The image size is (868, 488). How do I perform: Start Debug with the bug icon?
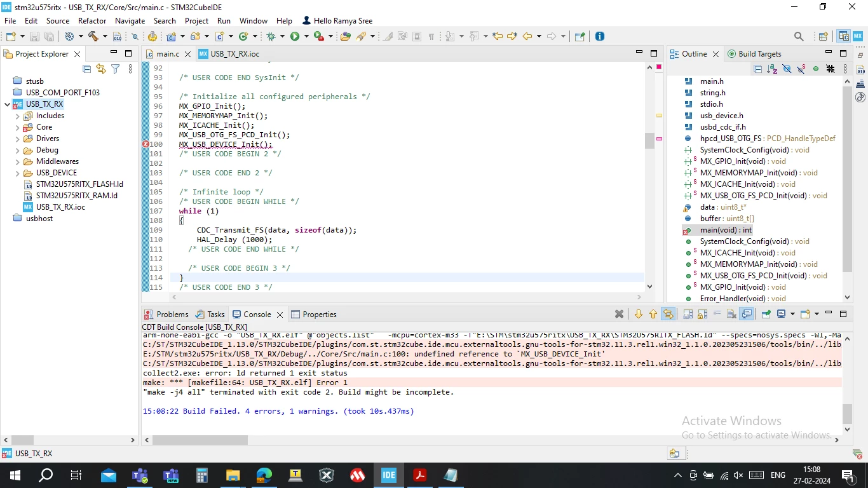271,36
